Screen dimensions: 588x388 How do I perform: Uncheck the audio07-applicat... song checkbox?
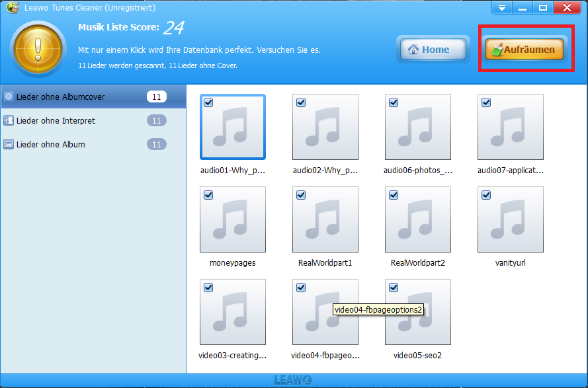click(486, 102)
